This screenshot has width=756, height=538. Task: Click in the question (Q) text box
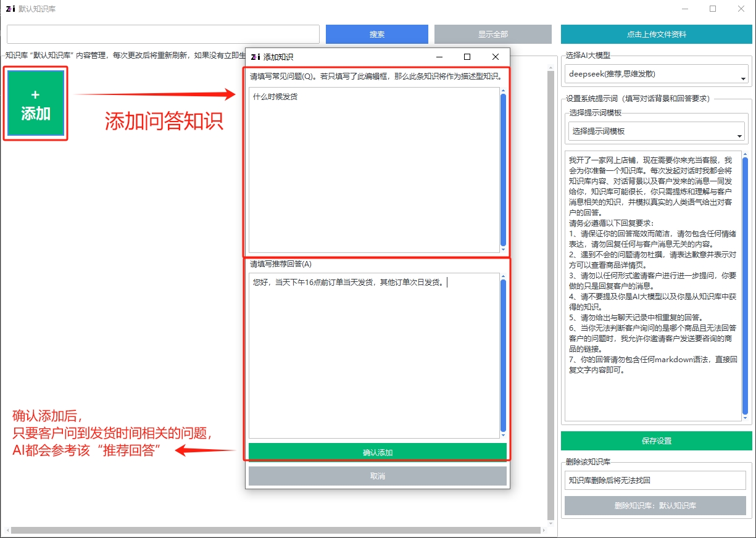click(373, 170)
